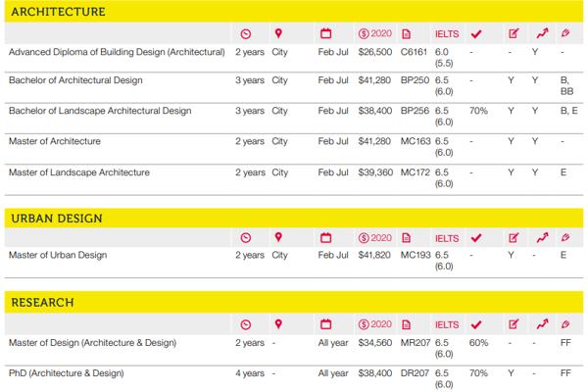Click the Master of Landscape Architecture row

78,172
